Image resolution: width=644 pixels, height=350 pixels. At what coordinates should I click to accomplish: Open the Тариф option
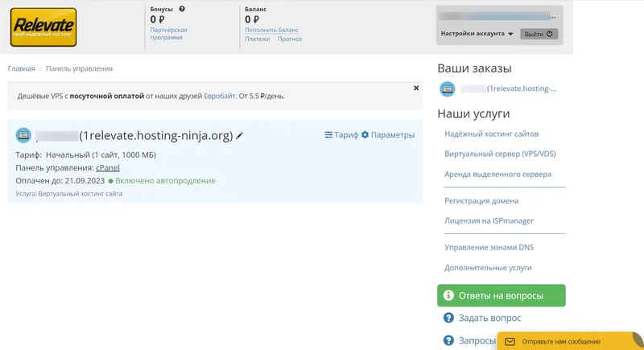click(341, 135)
